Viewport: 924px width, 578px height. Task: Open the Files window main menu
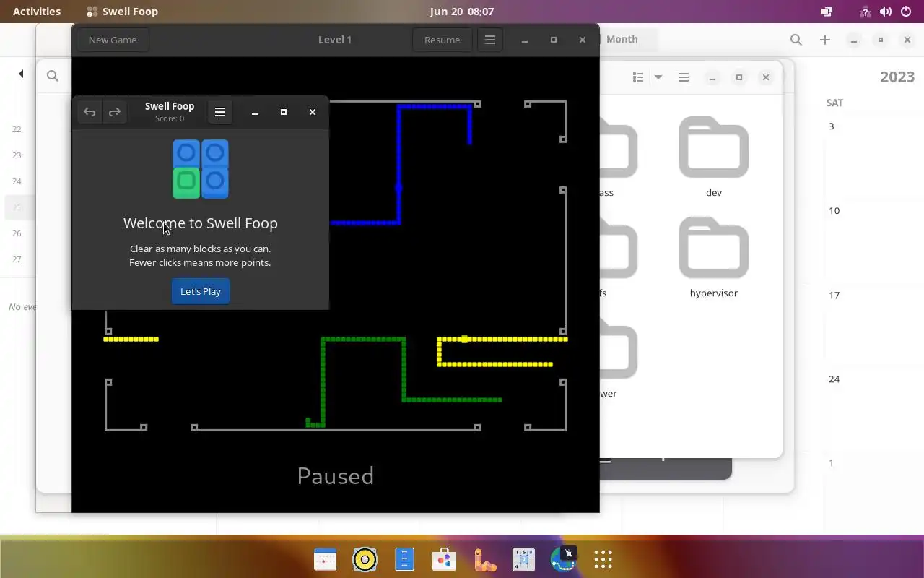684,77
